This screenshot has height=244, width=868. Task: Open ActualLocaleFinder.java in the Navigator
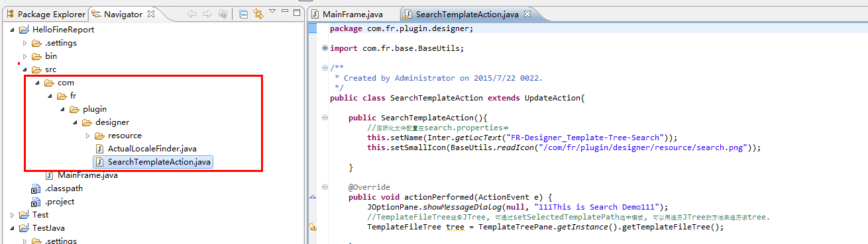coord(146,149)
